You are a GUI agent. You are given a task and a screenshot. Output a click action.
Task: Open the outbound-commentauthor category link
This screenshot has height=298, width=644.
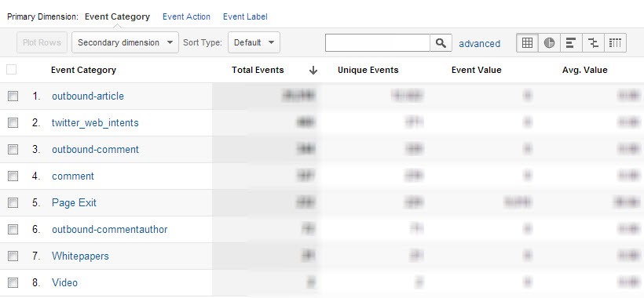(110, 230)
